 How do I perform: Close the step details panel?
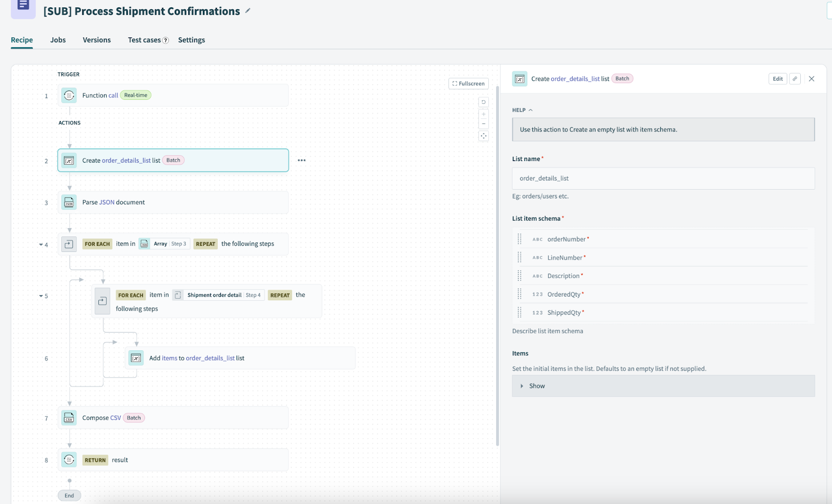click(812, 79)
